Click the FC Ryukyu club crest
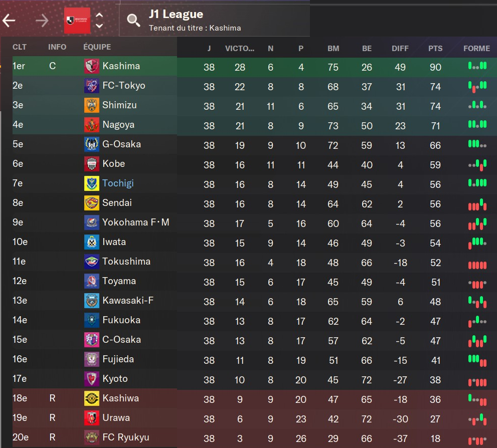This screenshot has height=448, width=497. coord(92,437)
